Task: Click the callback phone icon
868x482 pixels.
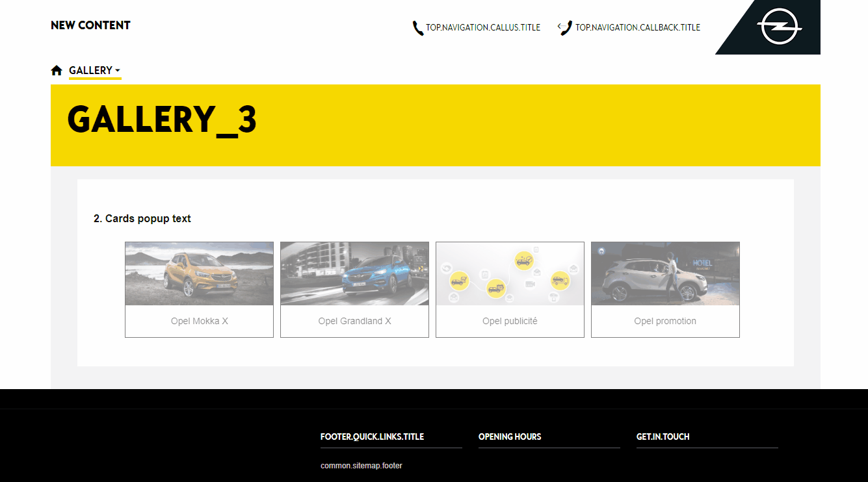Action: click(x=564, y=28)
